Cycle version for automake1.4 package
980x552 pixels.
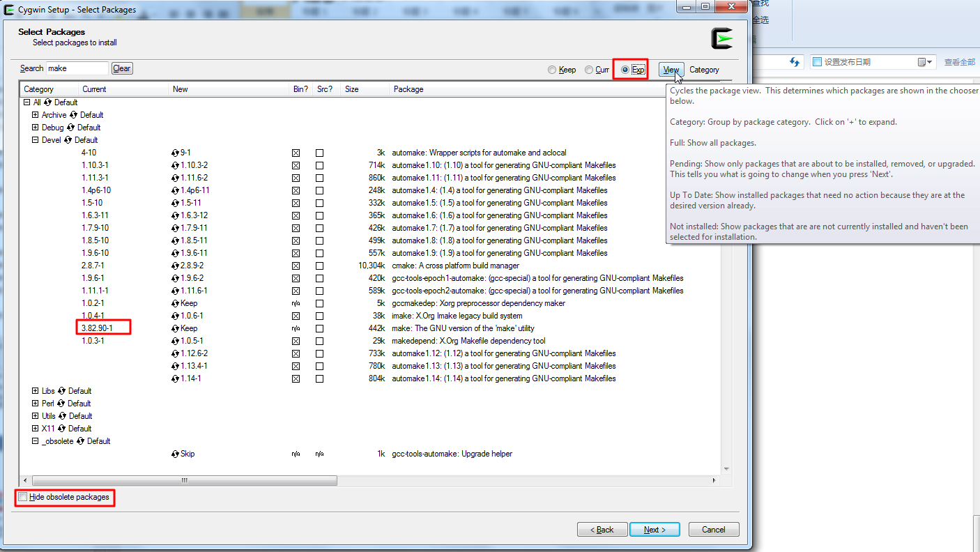coord(176,190)
